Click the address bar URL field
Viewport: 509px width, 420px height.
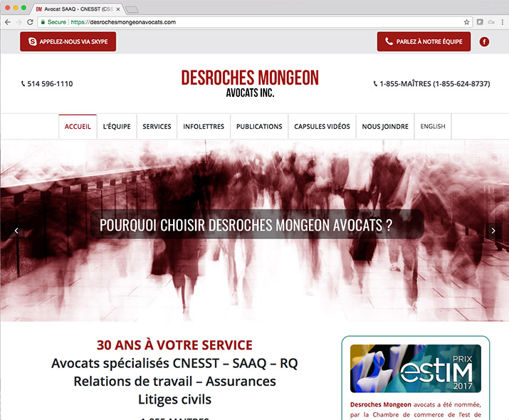[249, 22]
